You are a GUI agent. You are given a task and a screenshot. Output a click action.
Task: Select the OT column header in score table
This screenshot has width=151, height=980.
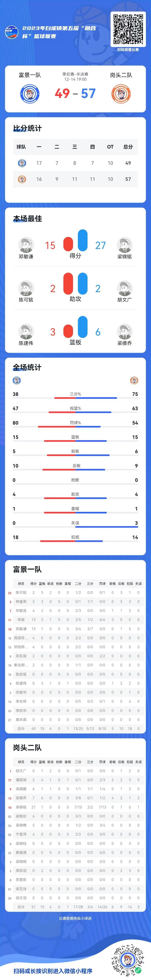(110, 147)
